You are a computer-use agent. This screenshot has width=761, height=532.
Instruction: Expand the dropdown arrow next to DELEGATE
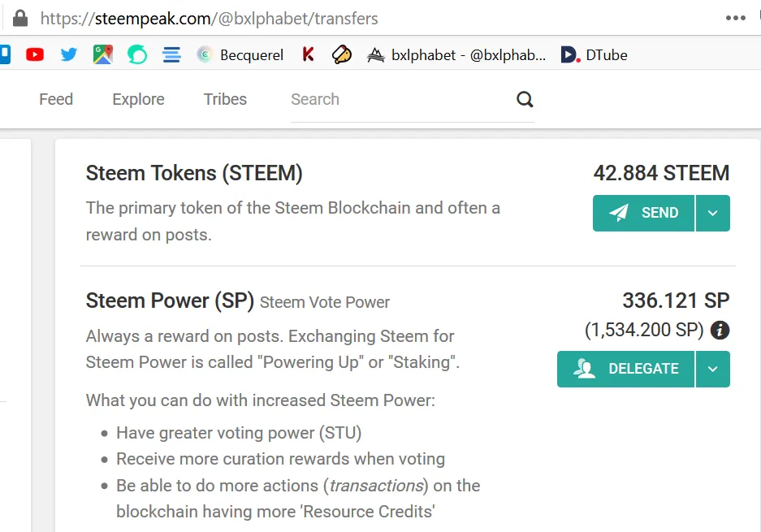pos(712,369)
